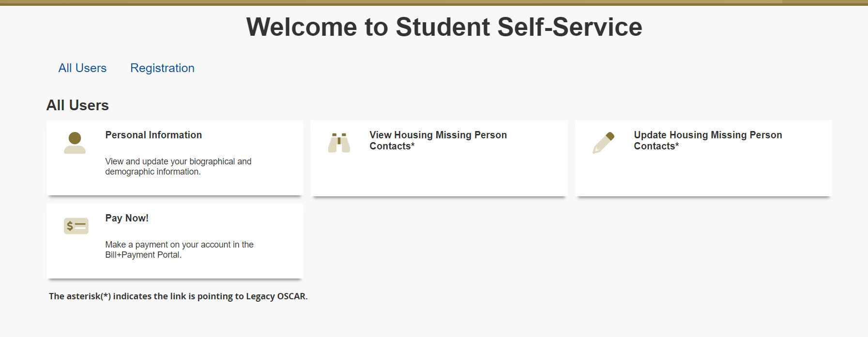Click the Welcome to Student Self-Service heading
Screen dimensions: 868x337
[x=444, y=27]
